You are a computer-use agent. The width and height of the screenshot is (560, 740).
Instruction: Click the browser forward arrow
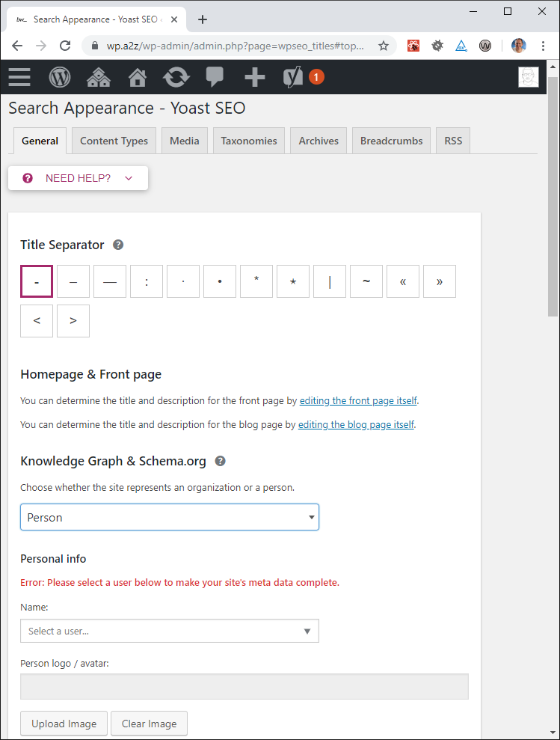pyautogui.click(x=41, y=46)
